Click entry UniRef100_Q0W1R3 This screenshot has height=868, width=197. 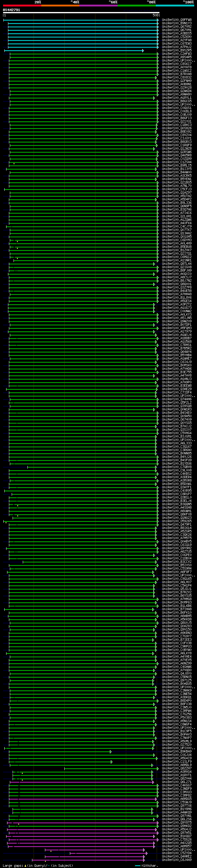(x=177, y=410)
